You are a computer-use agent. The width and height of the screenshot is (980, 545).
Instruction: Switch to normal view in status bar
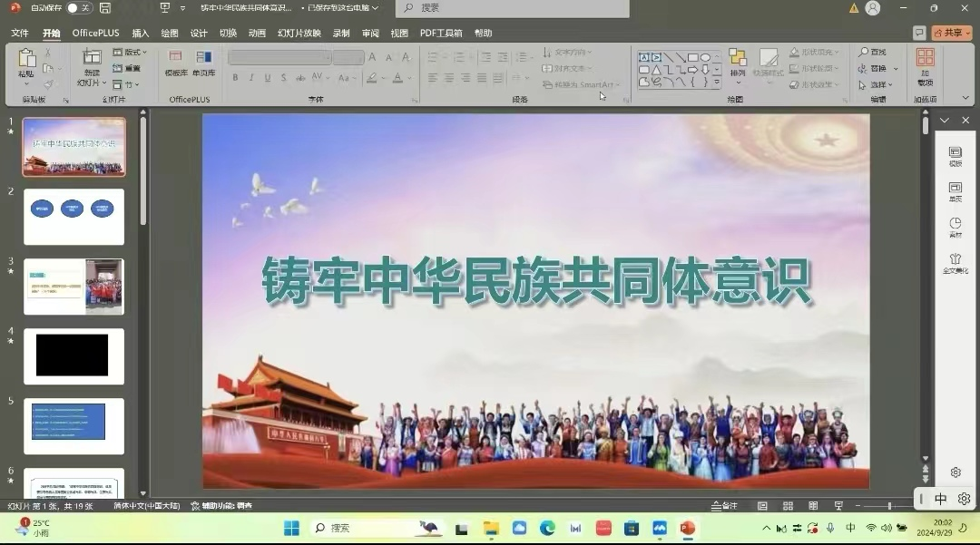click(x=762, y=505)
